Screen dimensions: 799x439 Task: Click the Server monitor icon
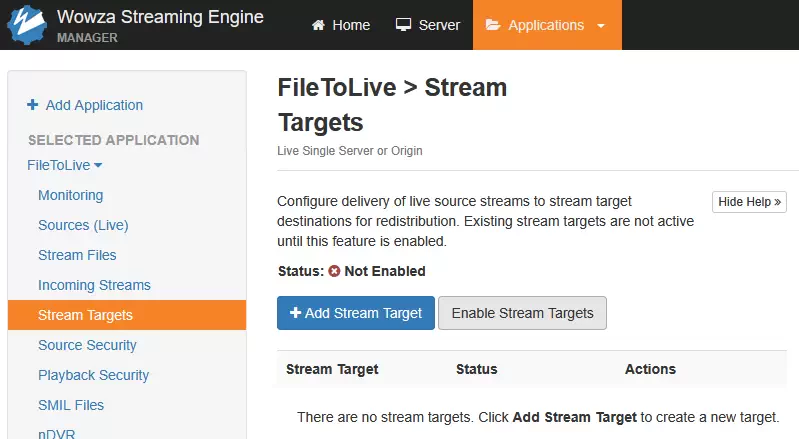click(403, 25)
